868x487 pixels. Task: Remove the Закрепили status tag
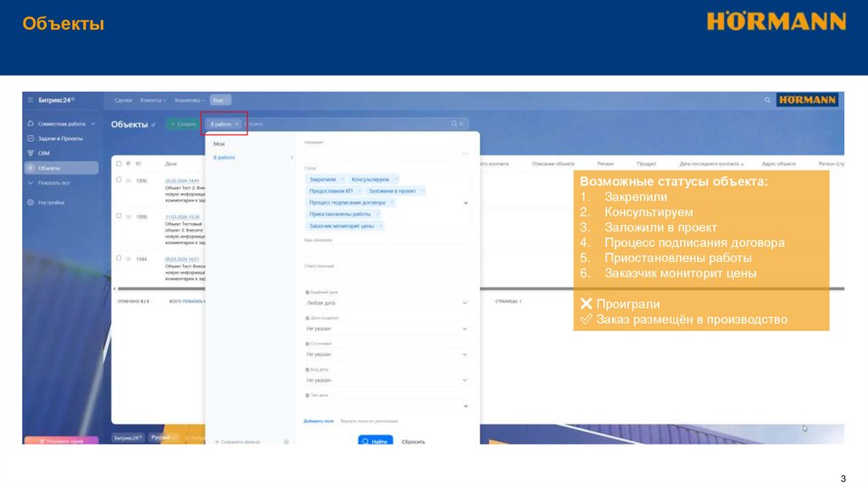click(342, 180)
